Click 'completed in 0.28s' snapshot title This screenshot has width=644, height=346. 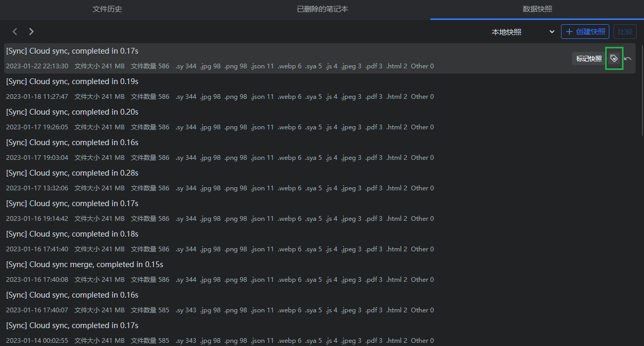[x=72, y=173]
